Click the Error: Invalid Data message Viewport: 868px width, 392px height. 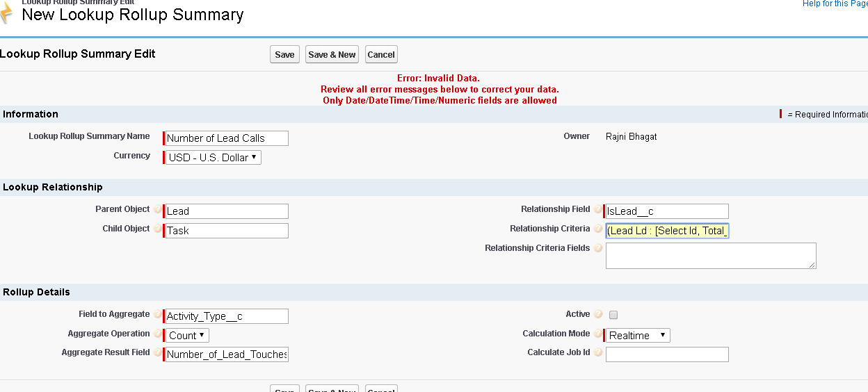click(438, 78)
